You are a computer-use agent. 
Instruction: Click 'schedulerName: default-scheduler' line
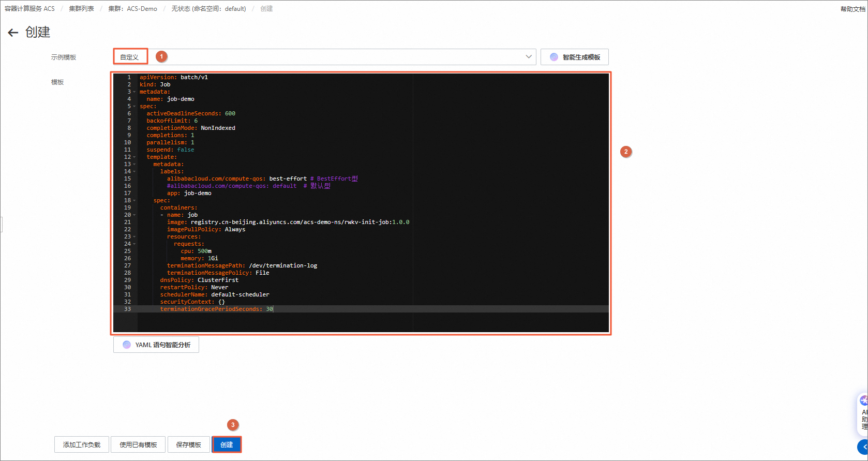215,295
